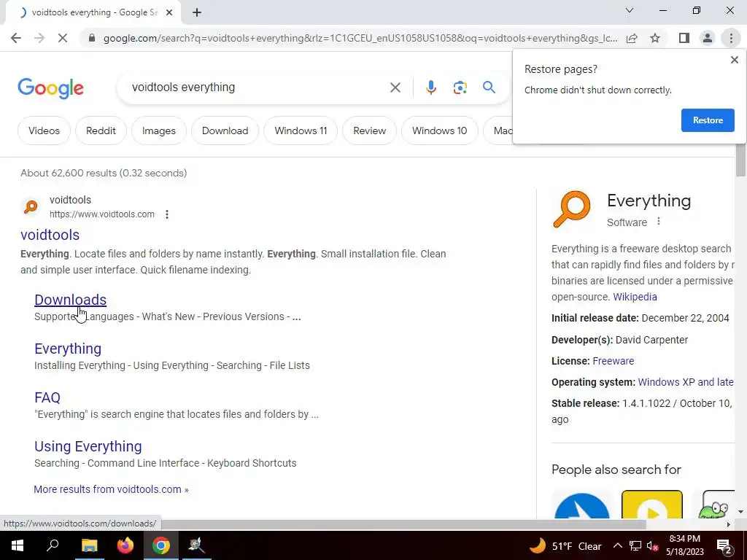Open the Freeware license link
The image size is (747, 560).
(x=613, y=361)
